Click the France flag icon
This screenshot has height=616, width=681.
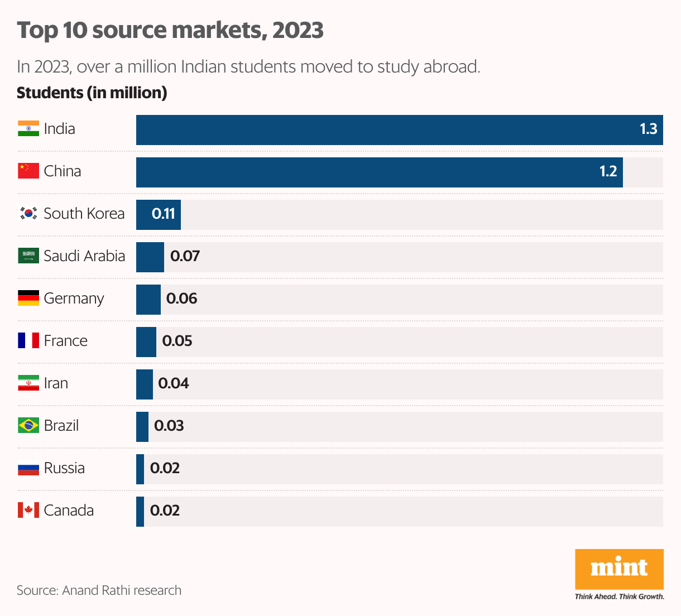pos(28,341)
